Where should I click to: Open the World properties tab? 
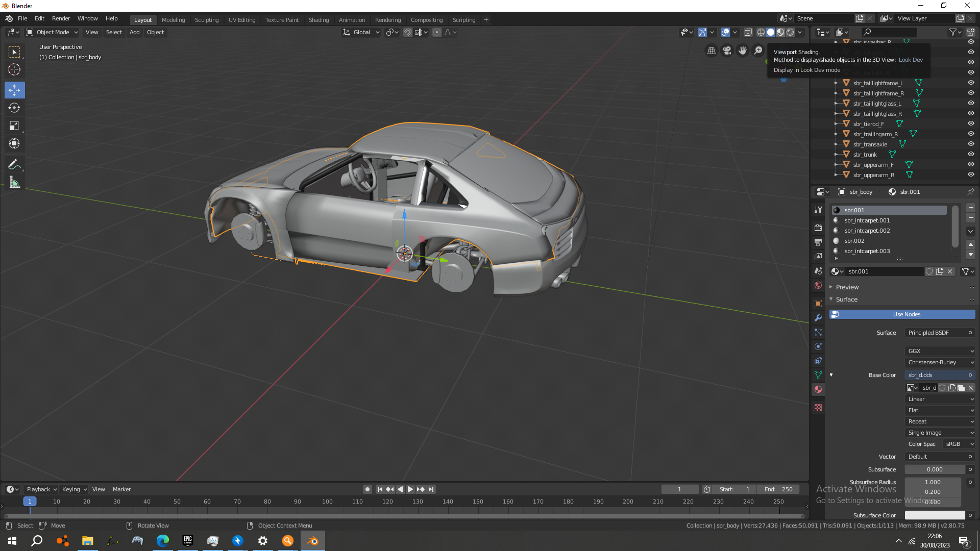(818, 285)
